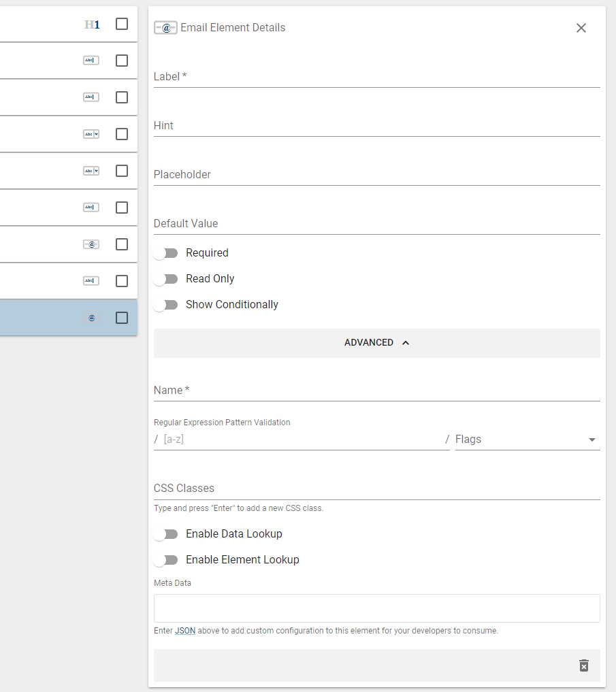Click the email icon beside Email Element Details
Viewport: 616px width, 692px height.
pos(165,28)
